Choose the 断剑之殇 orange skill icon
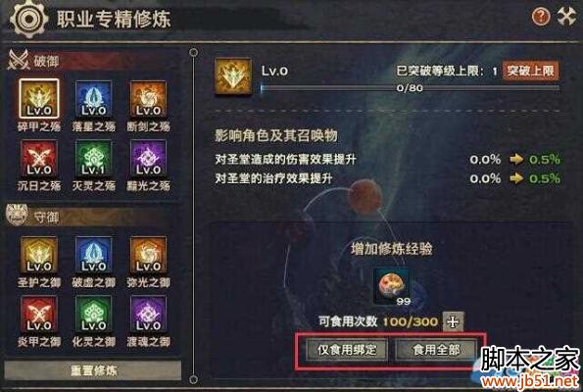 pyautogui.click(x=148, y=99)
